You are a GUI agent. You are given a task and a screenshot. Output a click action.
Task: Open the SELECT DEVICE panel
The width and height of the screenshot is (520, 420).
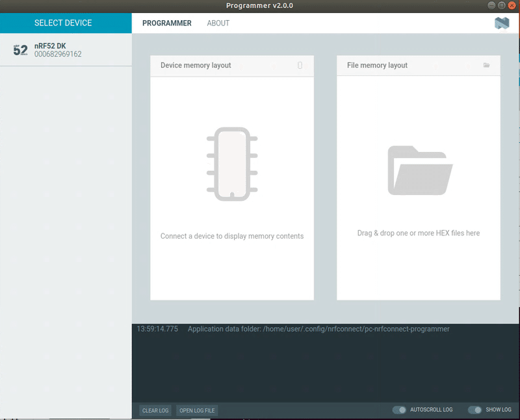point(66,23)
